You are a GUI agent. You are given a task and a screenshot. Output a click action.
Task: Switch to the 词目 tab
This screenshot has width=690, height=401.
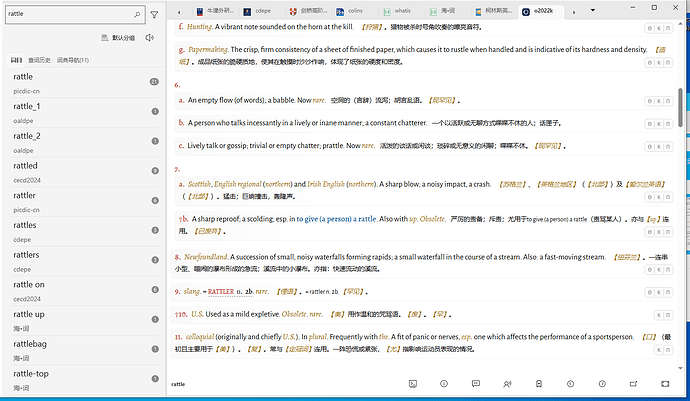coord(16,60)
